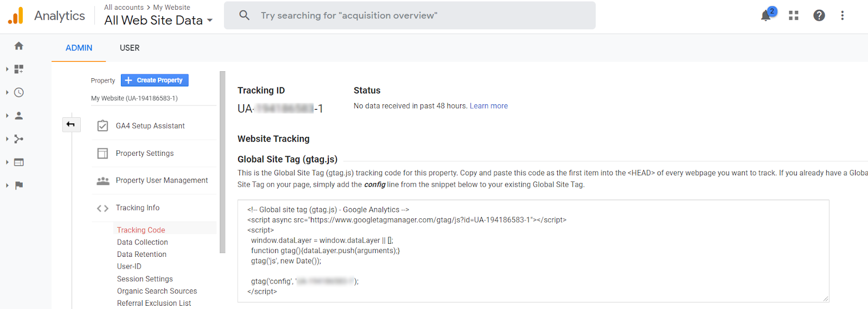Open the vertical three-dot menu

pyautogui.click(x=843, y=16)
